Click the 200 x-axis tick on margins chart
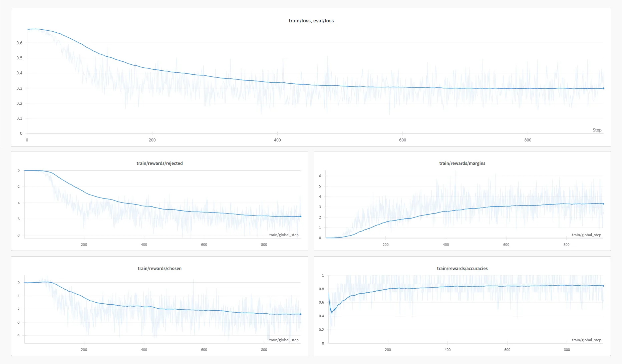 tap(385, 245)
